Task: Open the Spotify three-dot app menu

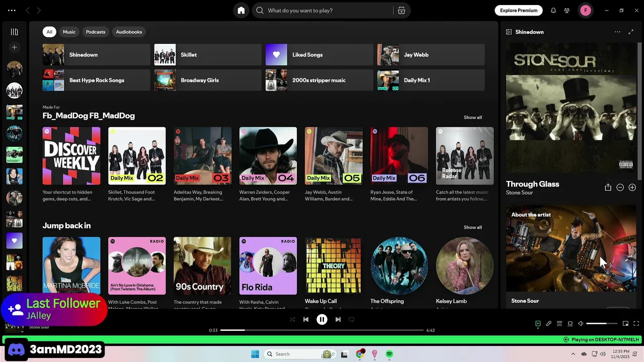Action: tap(12, 11)
